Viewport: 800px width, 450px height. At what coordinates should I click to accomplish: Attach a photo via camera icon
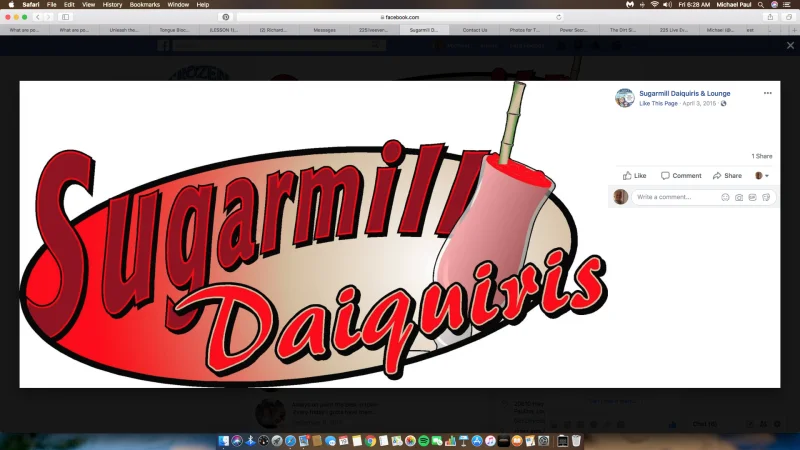(739, 197)
